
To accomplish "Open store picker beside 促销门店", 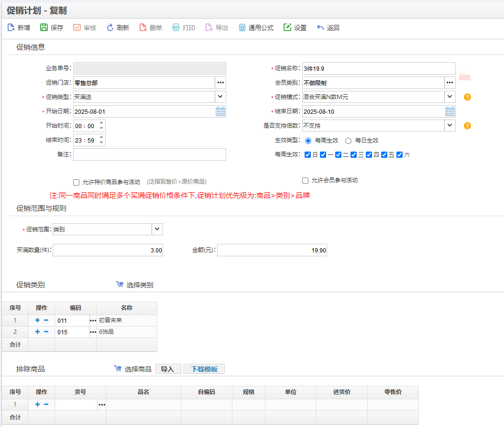I will pos(220,83).
